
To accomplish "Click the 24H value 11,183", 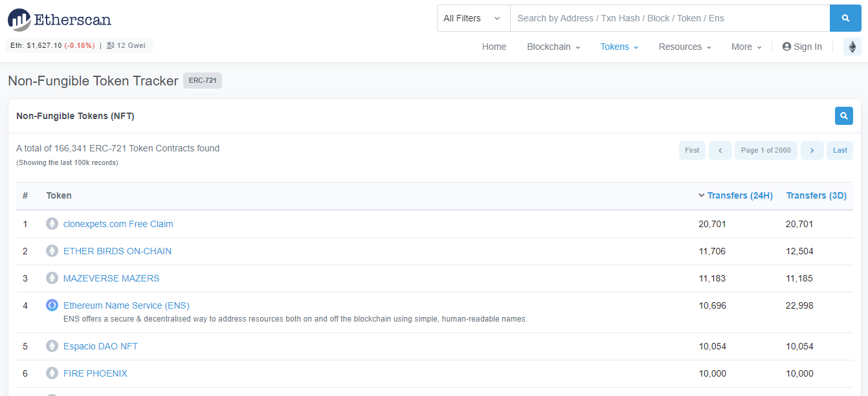I will [712, 278].
